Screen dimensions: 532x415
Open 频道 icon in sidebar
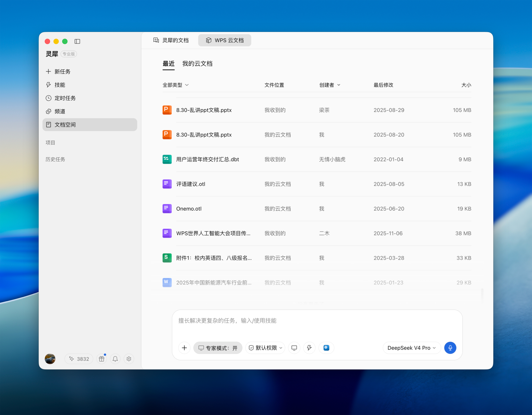[x=48, y=111]
